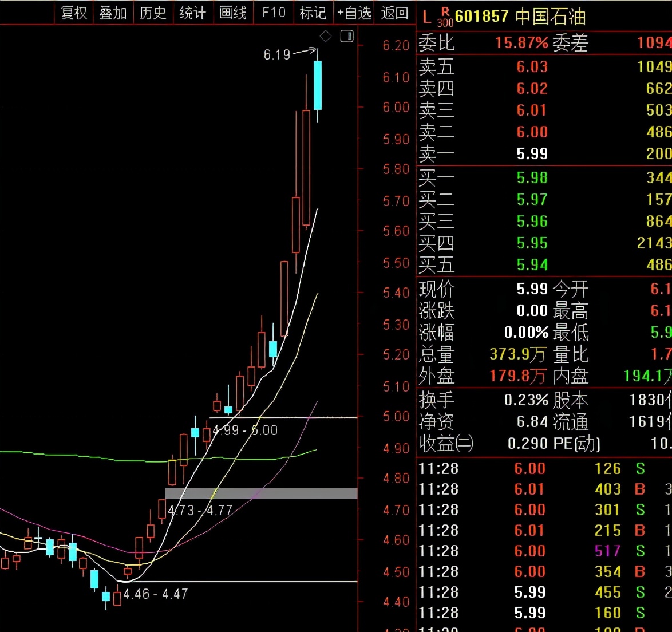Image resolution: width=672 pixels, height=632 pixels.
Task: Click the 最低 label
Action: pos(571,333)
